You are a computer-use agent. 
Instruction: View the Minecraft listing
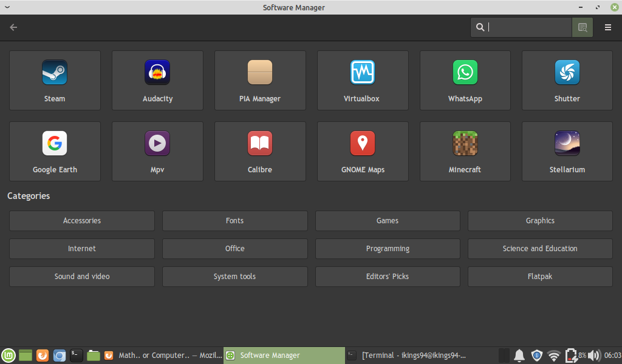[465, 151]
